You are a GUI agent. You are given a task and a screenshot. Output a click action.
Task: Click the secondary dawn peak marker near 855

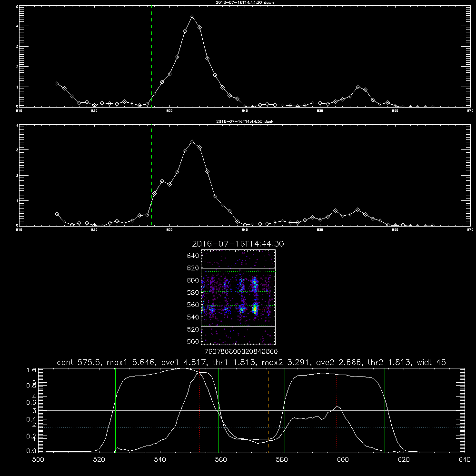click(x=358, y=87)
